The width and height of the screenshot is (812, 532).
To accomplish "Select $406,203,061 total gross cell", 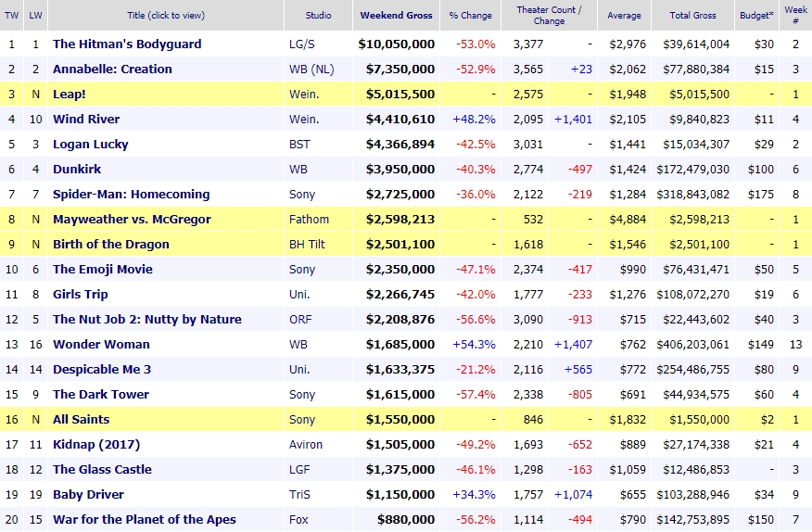I will (x=692, y=345).
